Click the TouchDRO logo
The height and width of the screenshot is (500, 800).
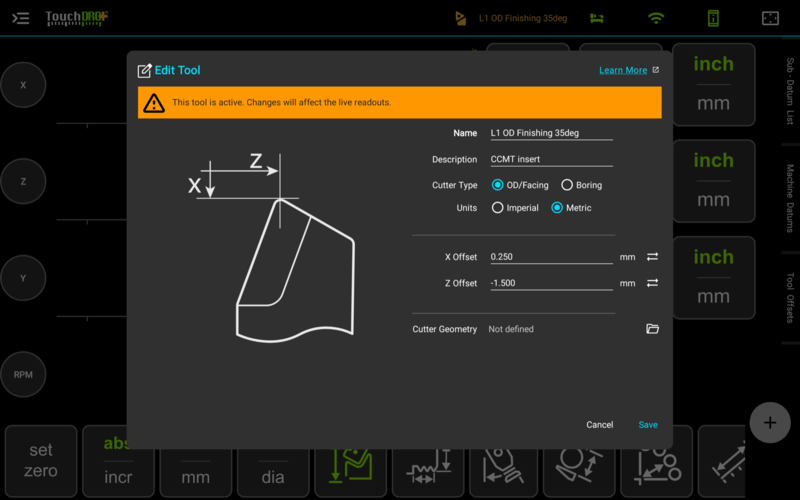coord(77,18)
